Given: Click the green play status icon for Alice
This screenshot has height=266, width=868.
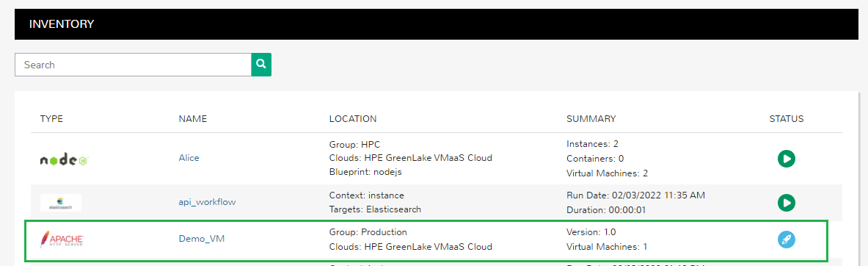Looking at the screenshot, I should 786,159.
